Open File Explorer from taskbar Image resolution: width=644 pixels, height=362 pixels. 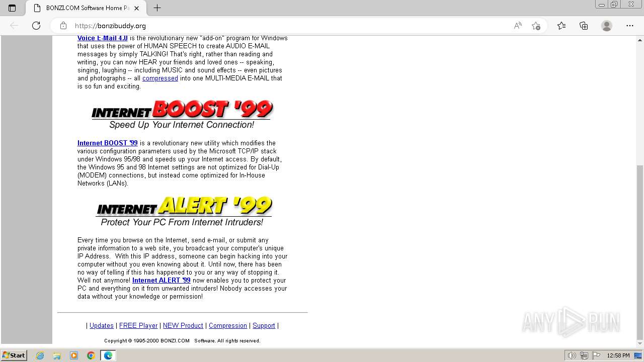(x=57, y=355)
